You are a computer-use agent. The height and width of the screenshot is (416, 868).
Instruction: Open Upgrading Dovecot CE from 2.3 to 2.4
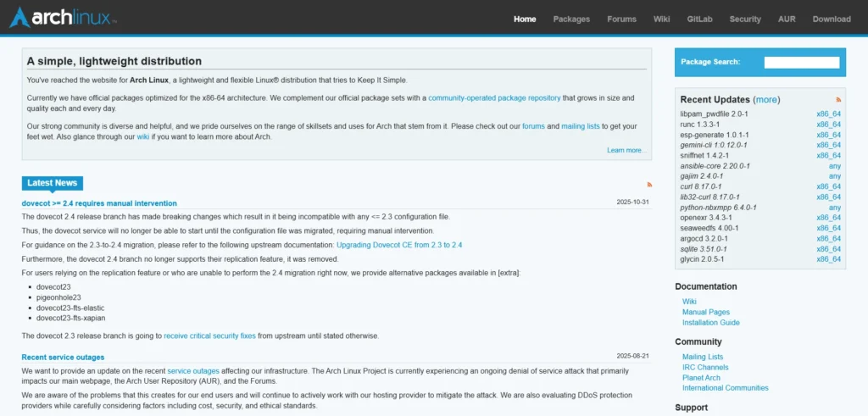pyautogui.click(x=399, y=245)
